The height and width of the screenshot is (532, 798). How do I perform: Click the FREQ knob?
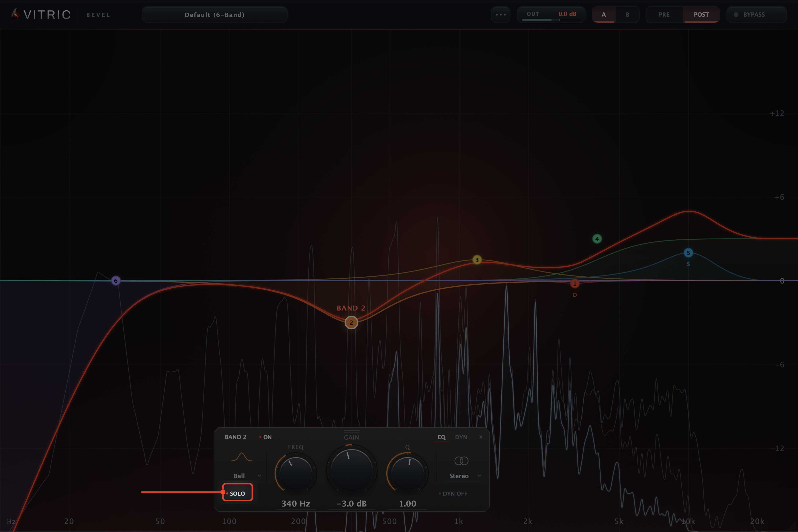point(295,473)
